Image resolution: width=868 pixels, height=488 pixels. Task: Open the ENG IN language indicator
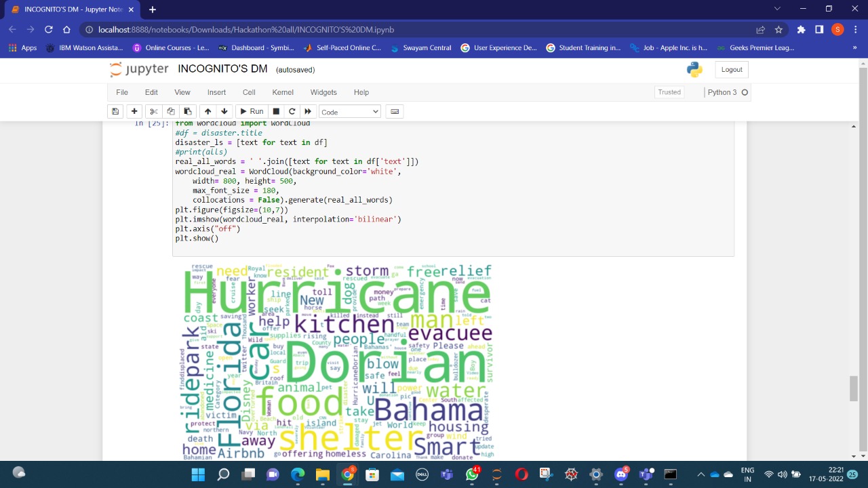747,474
